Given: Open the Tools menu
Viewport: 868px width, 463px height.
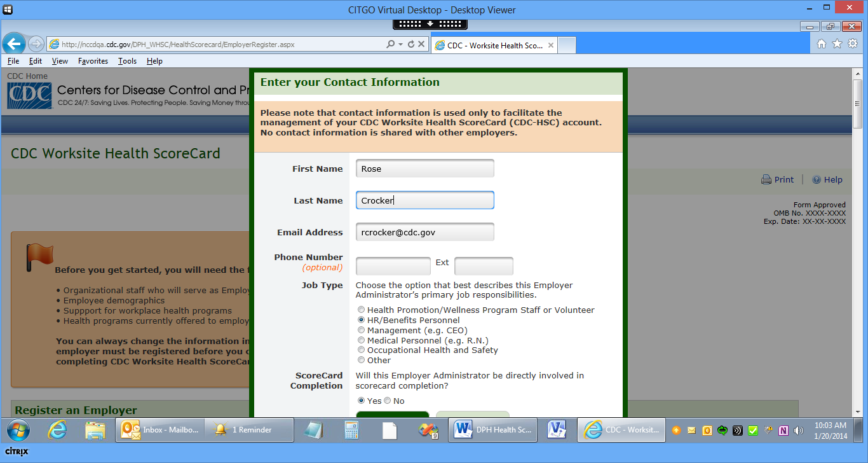Looking at the screenshot, I should click(127, 61).
